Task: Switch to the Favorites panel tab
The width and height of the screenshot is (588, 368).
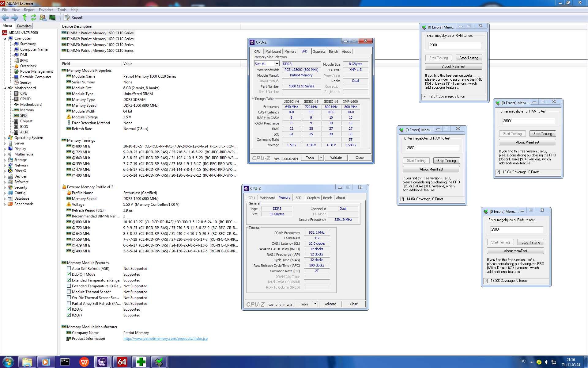Action: point(24,26)
